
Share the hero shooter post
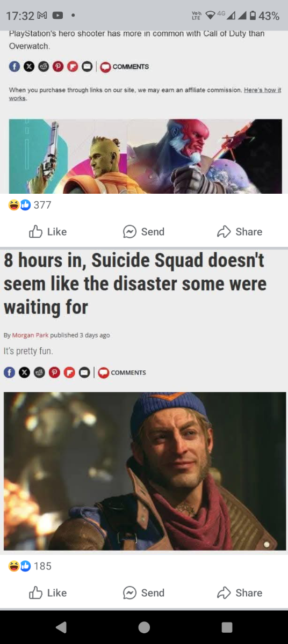point(239,231)
